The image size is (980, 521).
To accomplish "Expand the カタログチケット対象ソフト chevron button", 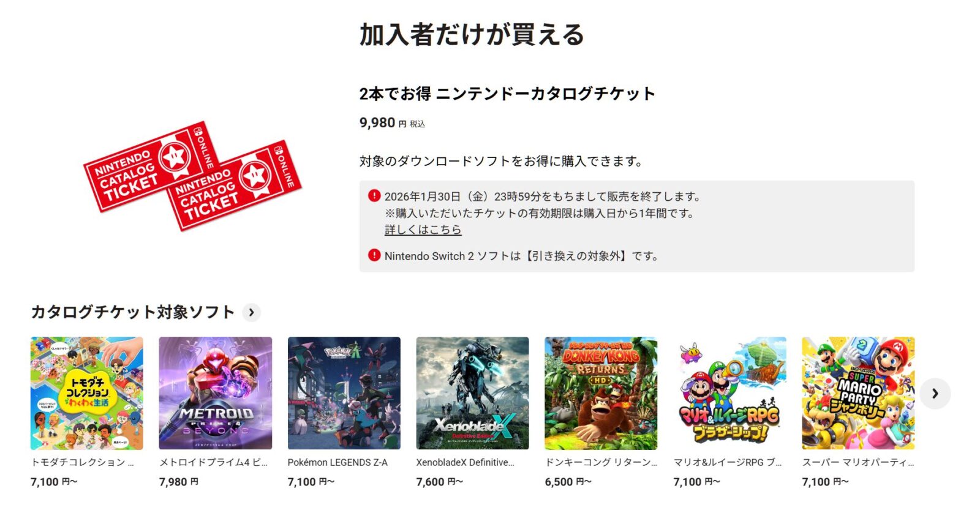I will pyautogui.click(x=251, y=312).
